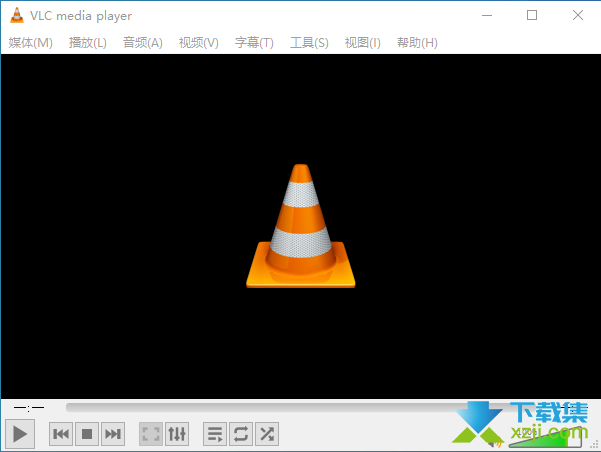Toggle loop repeat mode

pos(241,434)
